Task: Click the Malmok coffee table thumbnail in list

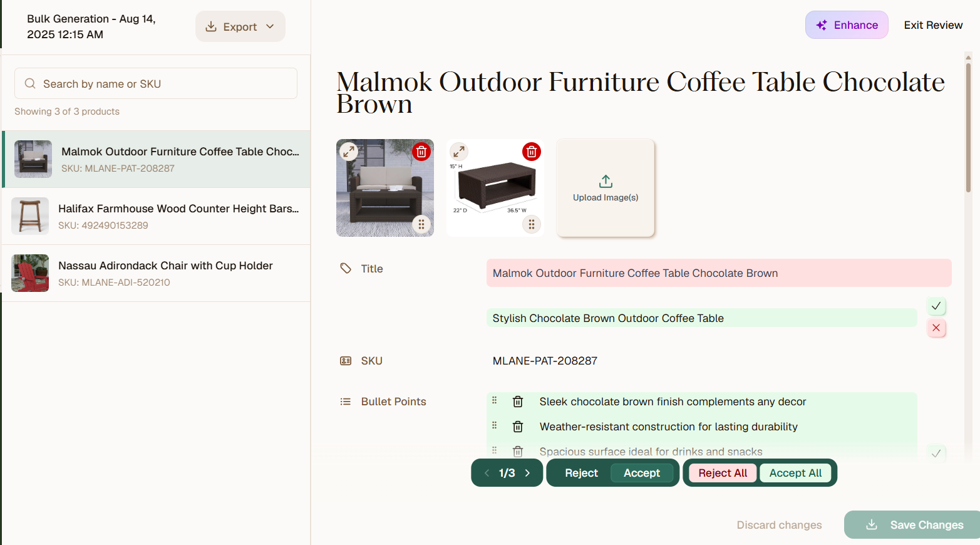Action: (x=33, y=159)
